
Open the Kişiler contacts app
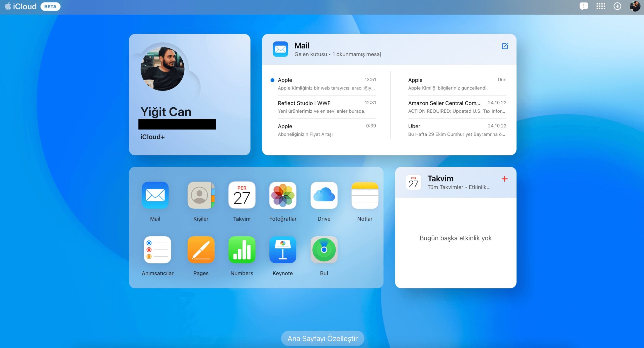[201, 195]
